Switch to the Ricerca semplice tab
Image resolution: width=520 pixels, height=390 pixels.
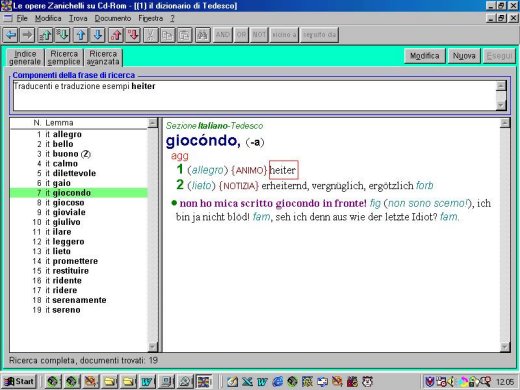pyautogui.click(x=64, y=58)
